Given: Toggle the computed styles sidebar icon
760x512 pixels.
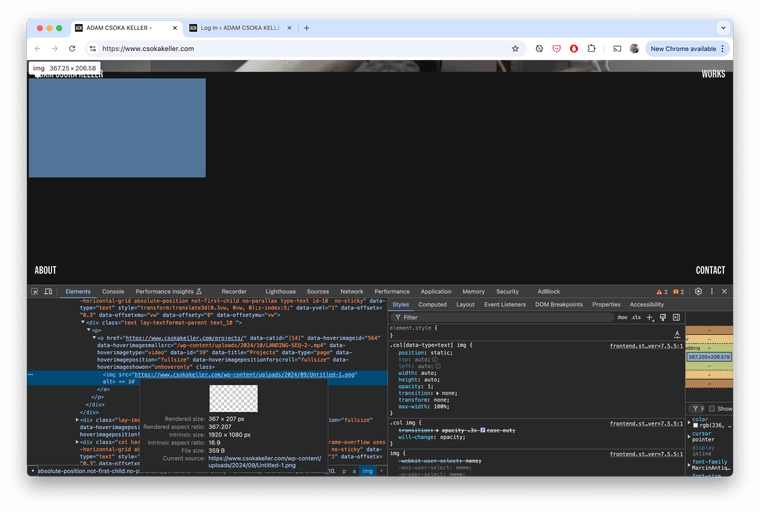Looking at the screenshot, I should pos(676,317).
